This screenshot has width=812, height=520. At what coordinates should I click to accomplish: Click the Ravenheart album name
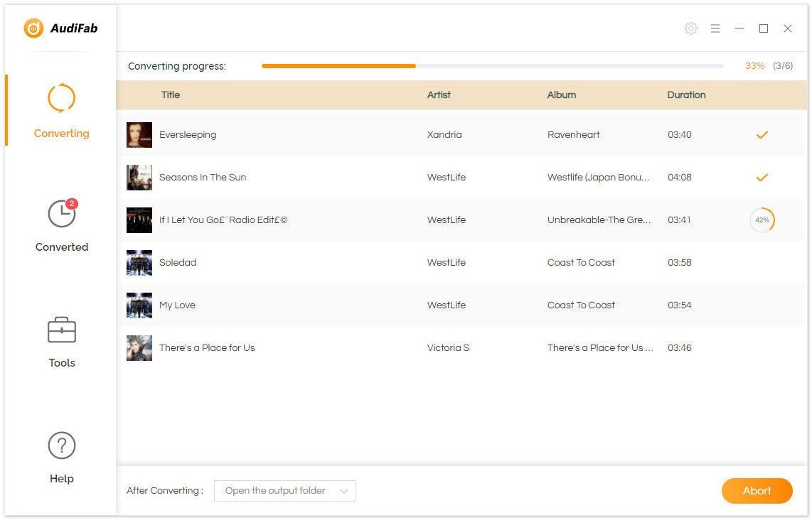[x=573, y=134]
